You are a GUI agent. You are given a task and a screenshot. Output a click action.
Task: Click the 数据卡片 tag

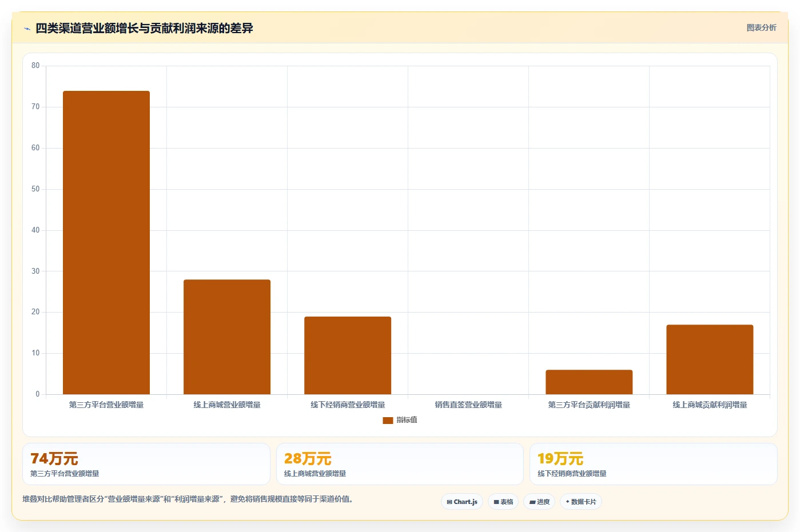click(x=581, y=502)
